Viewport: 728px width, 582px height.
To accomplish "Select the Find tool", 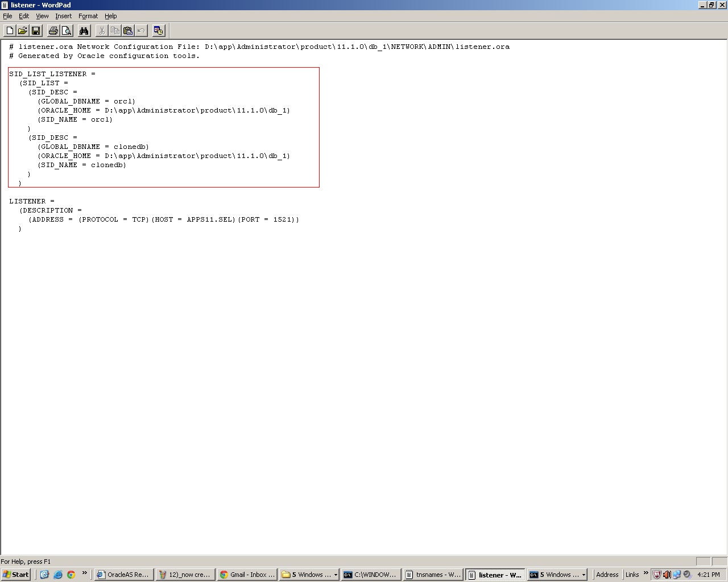I will pos(84,30).
